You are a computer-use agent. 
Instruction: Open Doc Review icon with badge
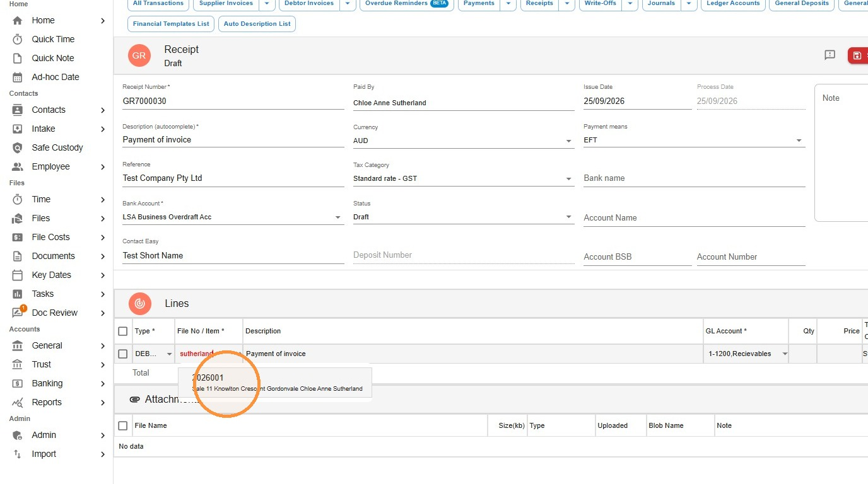click(19, 311)
